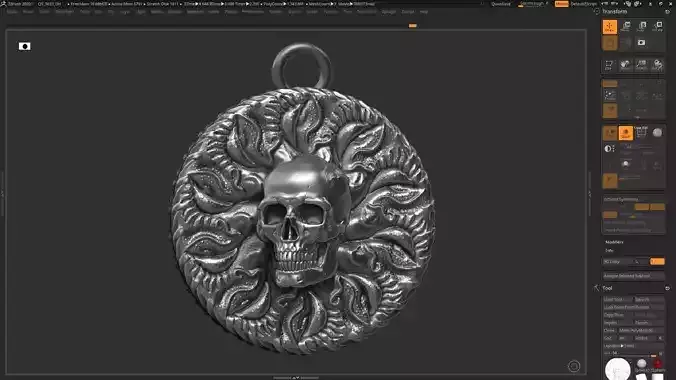
Task: Open the Zscript menu
Action: point(408,12)
